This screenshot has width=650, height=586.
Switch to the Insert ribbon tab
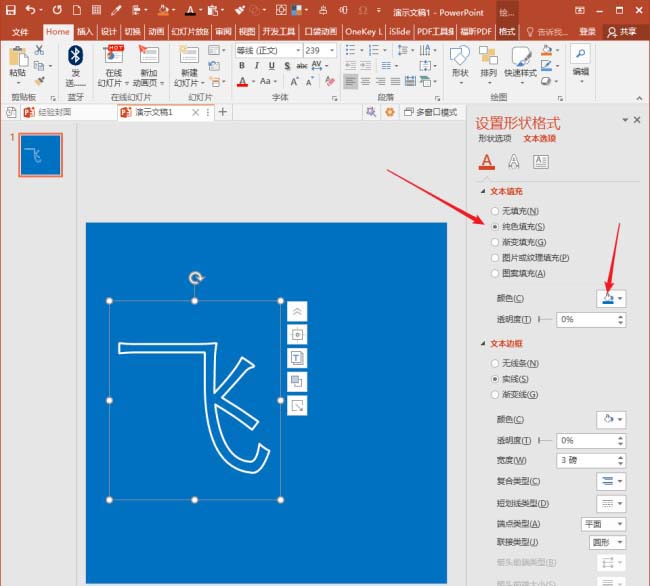pyautogui.click(x=85, y=31)
